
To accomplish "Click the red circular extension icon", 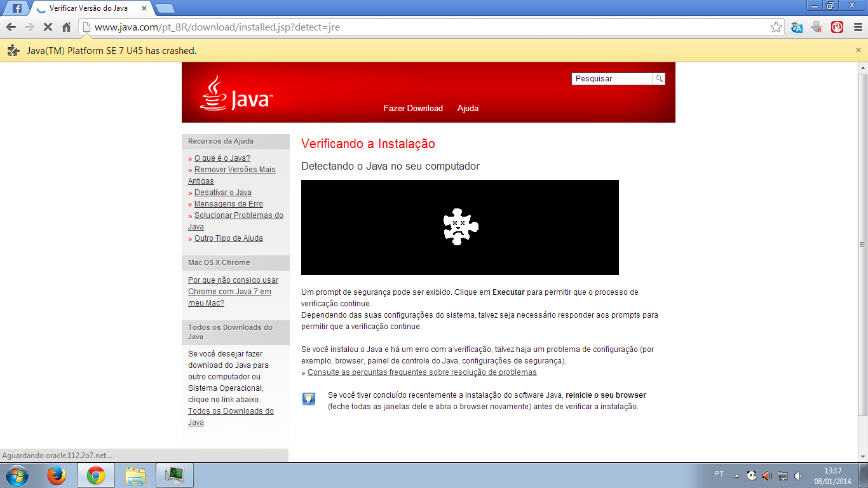I will click(837, 27).
